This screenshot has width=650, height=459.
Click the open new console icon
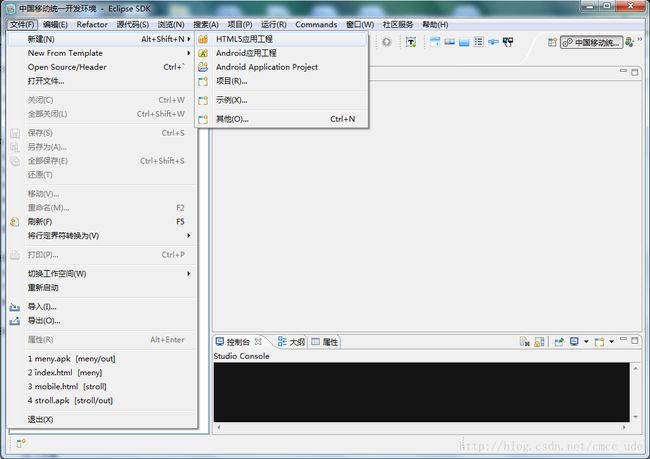(599, 342)
